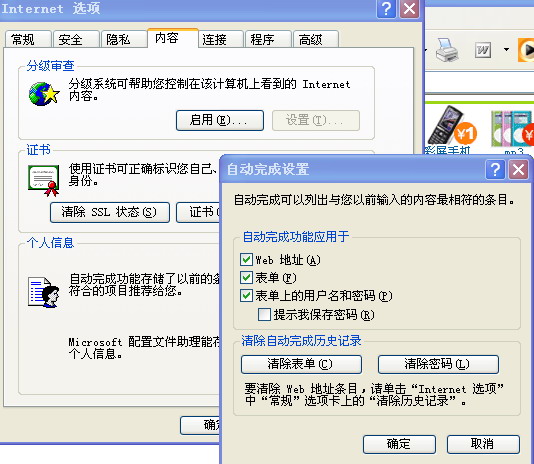The height and width of the screenshot is (464, 534).
Task: Open the dropdown arrow next to Word icon
Action: (506, 50)
